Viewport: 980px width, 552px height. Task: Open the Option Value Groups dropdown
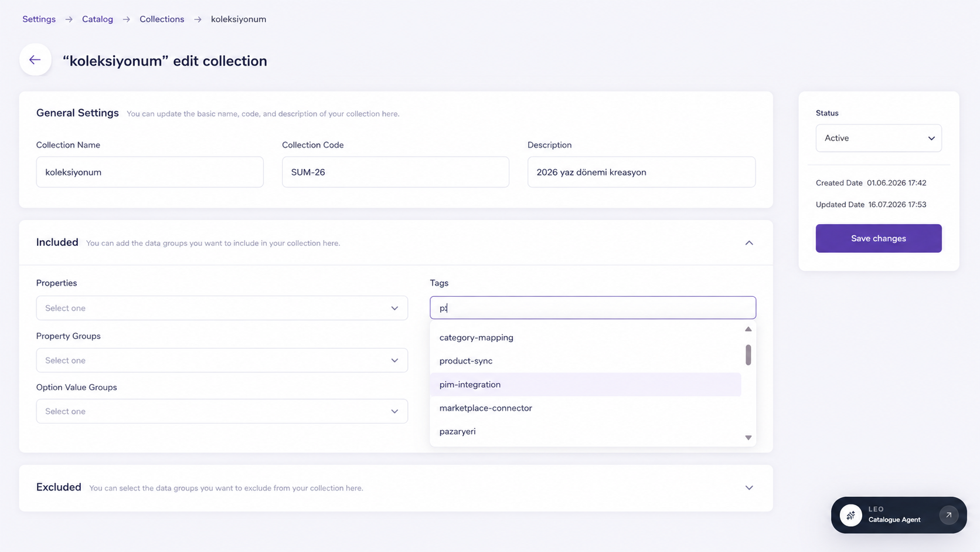[222, 411]
